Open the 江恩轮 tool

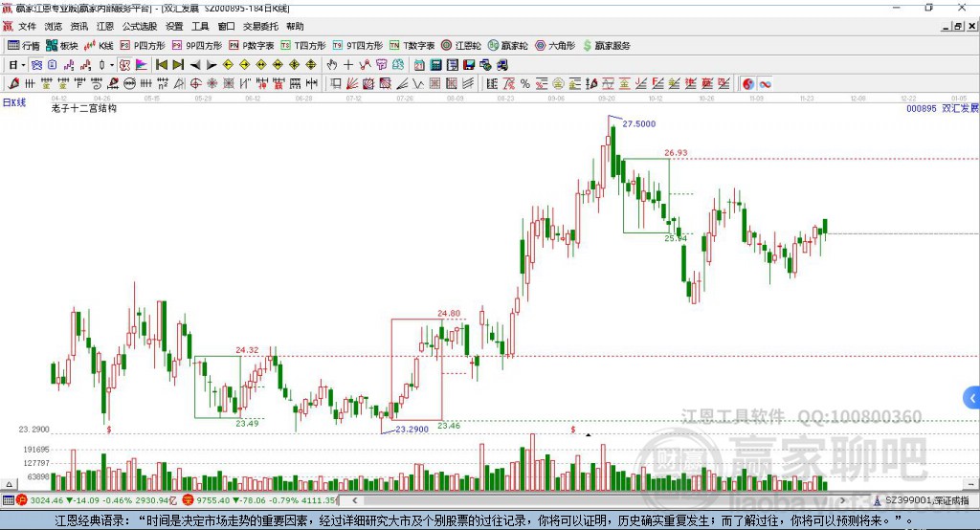point(461,46)
